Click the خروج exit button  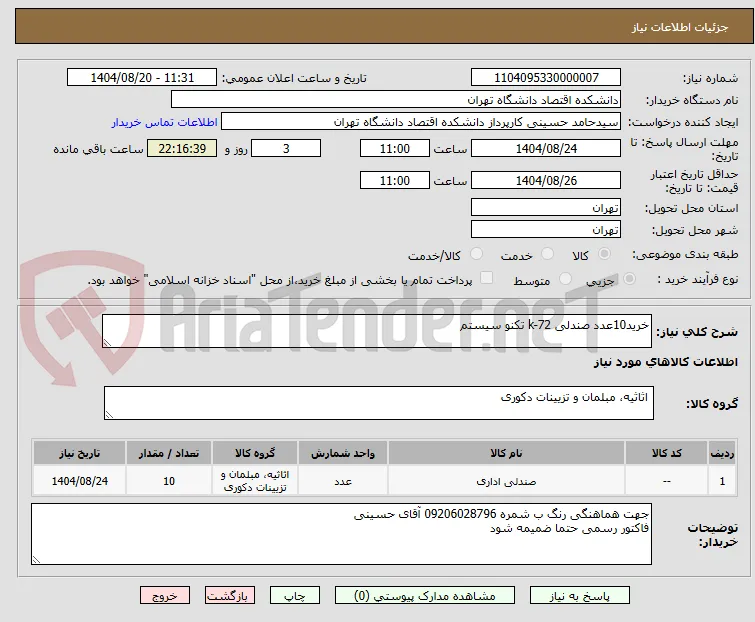point(165,596)
